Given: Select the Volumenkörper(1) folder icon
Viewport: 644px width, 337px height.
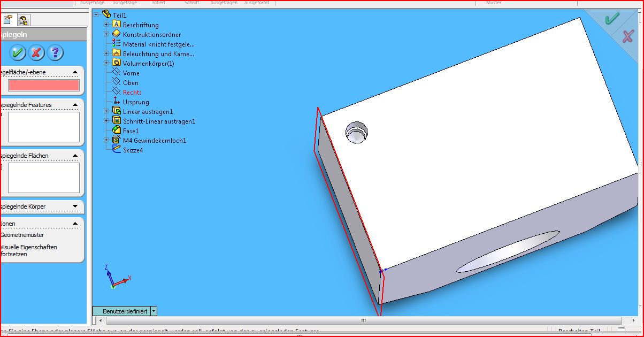Looking at the screenshot, I should click(x=117, y=63).
